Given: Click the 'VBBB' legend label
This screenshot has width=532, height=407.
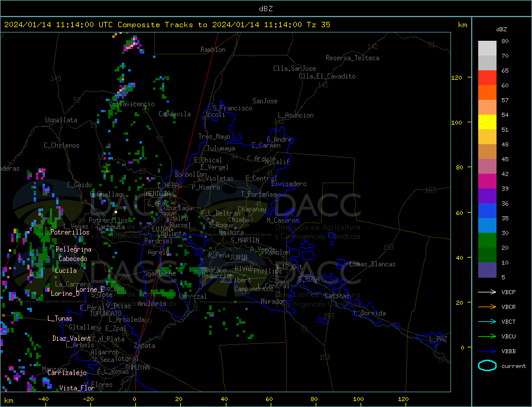Looking at the screenshot, I should pos(508,351).
